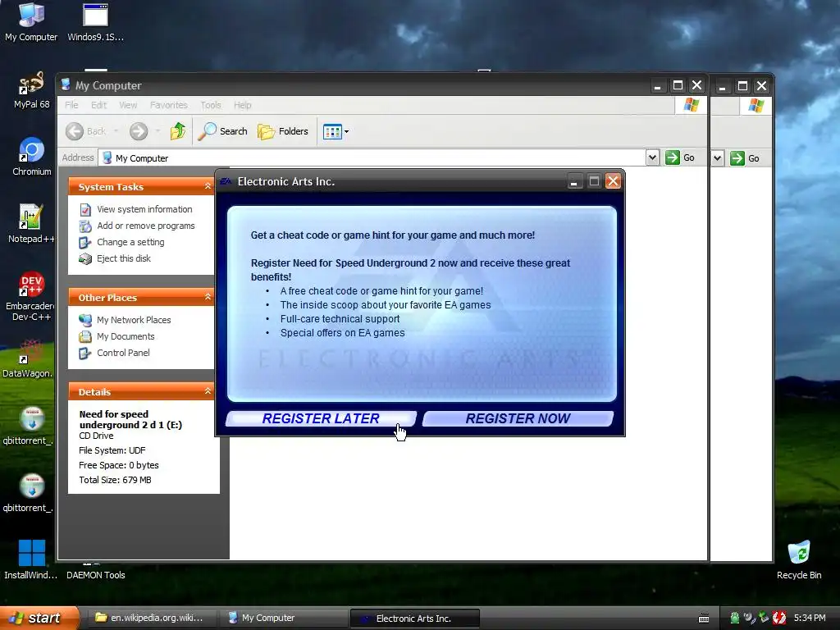Open My Documents link
Viewport: 840px width, 630px height.
(x=126, y=336)
